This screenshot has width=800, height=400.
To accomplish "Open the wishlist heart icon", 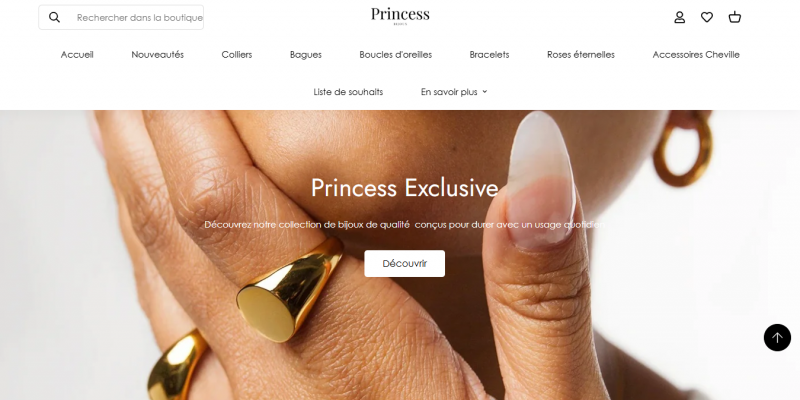I will 707,17.
